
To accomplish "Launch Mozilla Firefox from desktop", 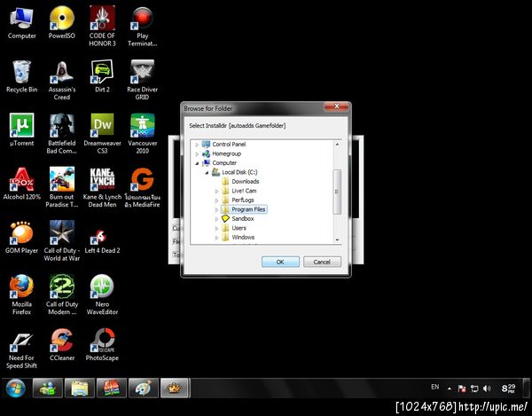I will [21, 295].
